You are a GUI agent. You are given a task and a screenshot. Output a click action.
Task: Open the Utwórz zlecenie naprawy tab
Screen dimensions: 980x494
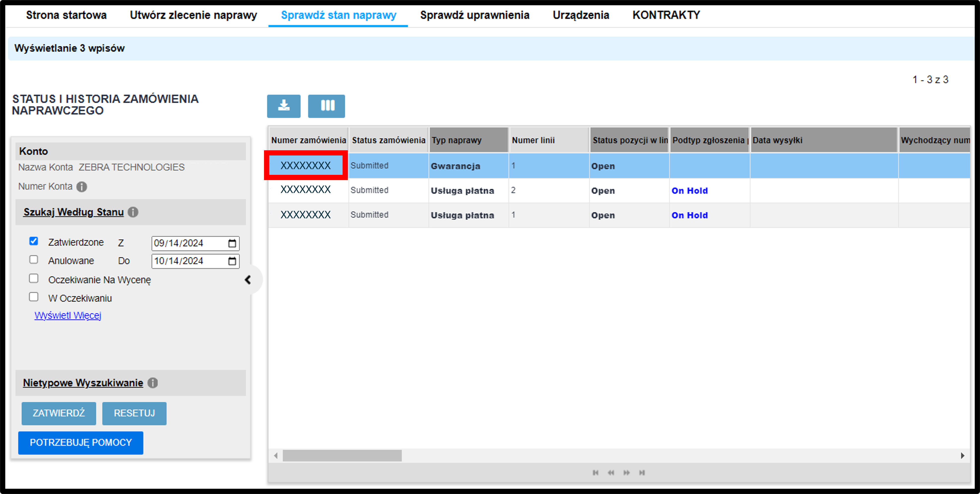click(193, 15)
